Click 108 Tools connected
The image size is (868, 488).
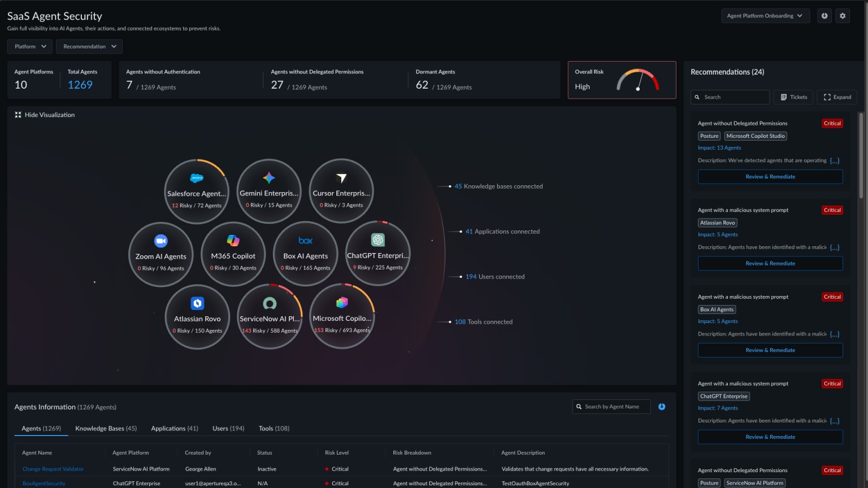(x=484, y=322)
